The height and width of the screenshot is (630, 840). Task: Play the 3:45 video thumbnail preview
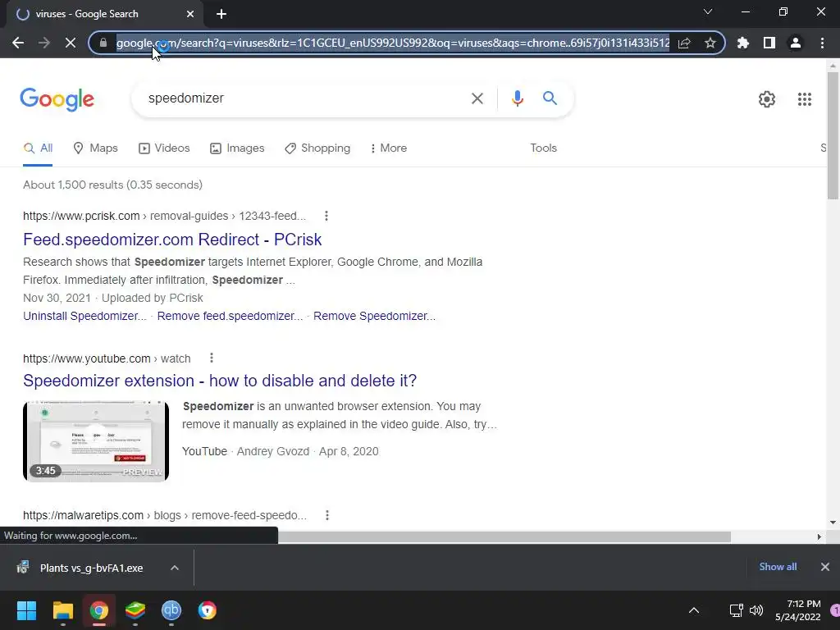coord(96,441)
